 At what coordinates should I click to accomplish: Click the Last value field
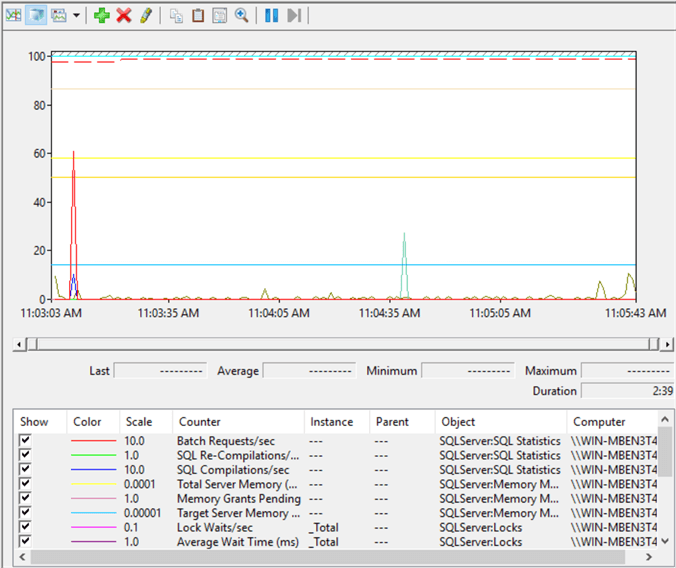[x=160, y=370]
